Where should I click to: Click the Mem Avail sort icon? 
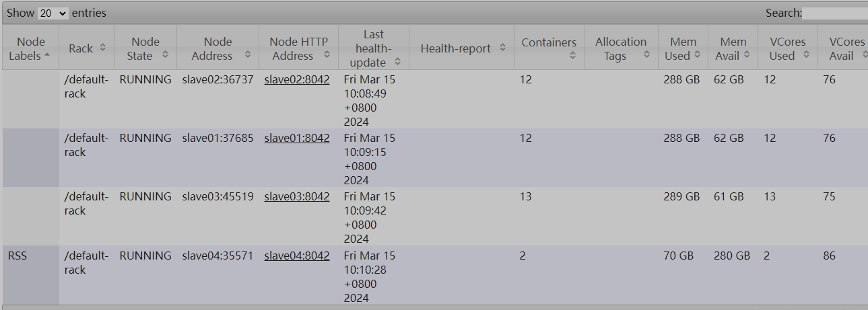pos(746,55)
